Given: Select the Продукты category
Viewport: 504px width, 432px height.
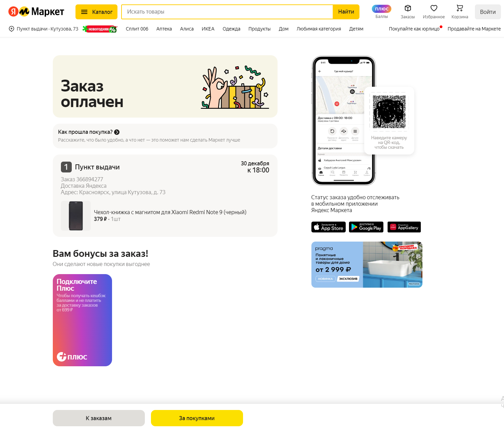Looking at the screenshot, I should click(260, 29).
